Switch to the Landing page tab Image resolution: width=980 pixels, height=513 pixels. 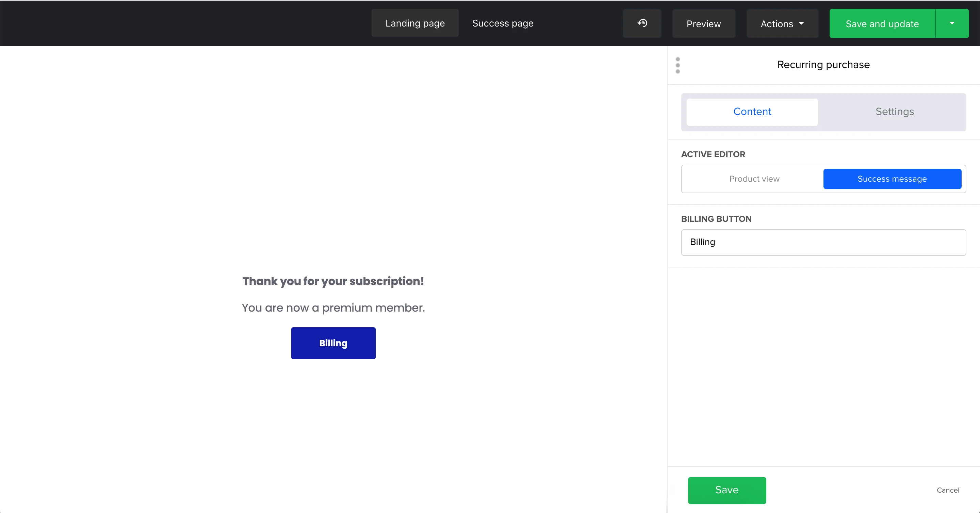coord(415,23)
